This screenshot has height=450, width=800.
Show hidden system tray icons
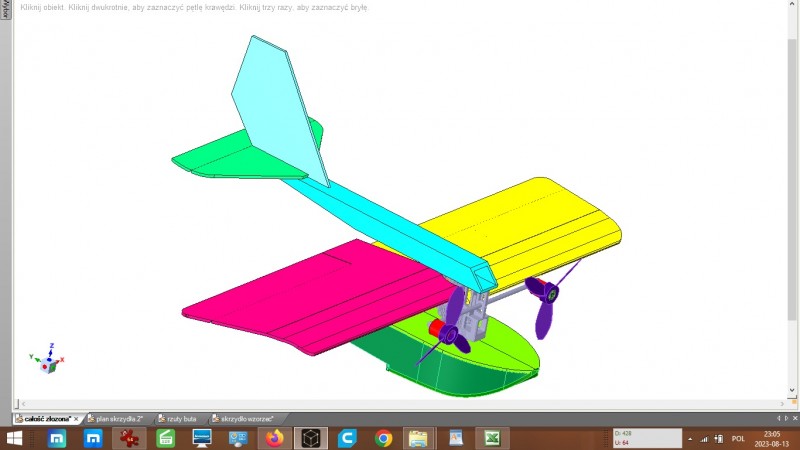tap(690, 439)
